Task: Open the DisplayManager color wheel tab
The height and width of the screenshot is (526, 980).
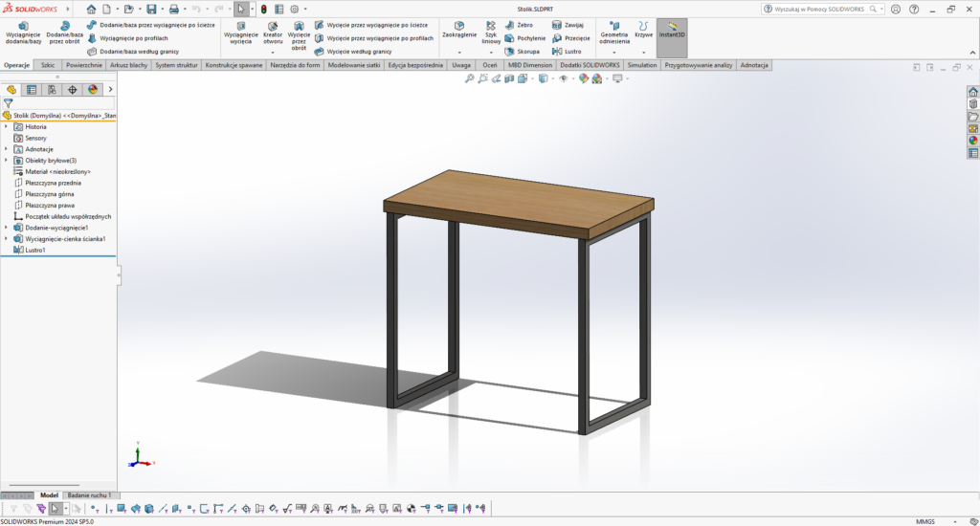Action: coord(93,89)
